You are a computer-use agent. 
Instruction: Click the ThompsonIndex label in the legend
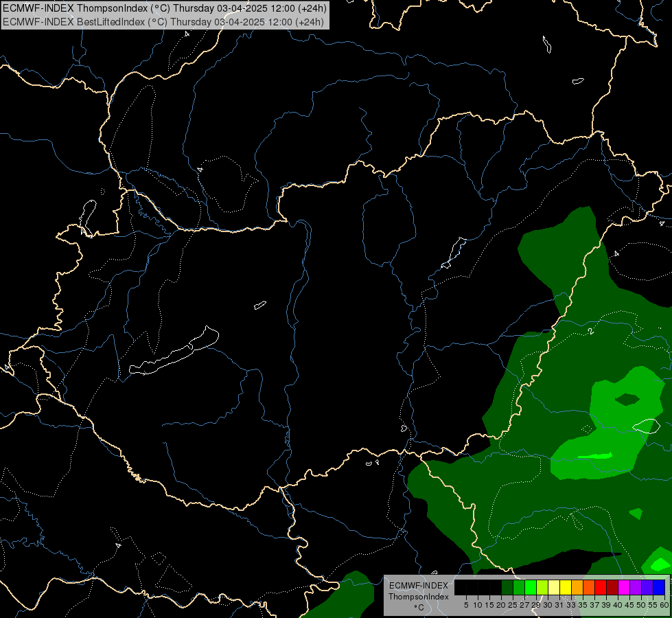(x=419, y=597)
